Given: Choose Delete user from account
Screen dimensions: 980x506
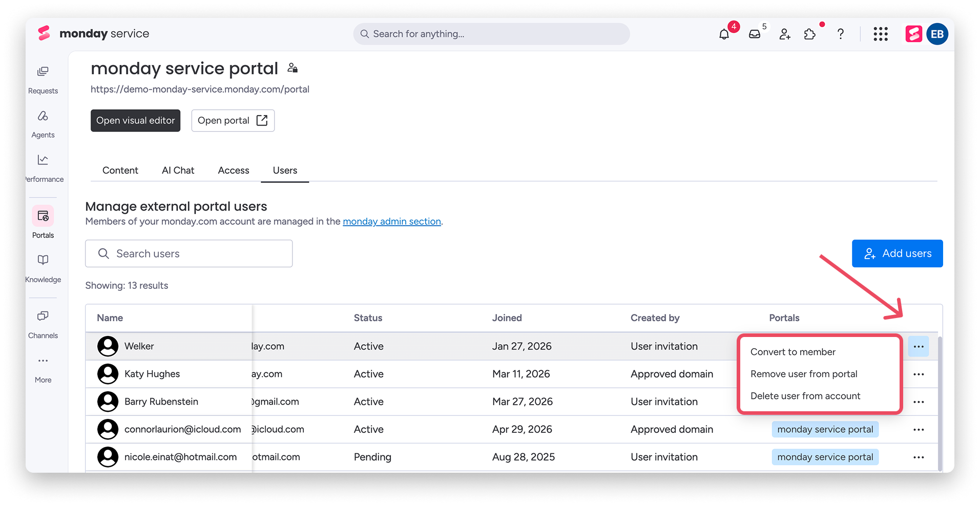Looking at the screenshot, I should pos(805,396).
